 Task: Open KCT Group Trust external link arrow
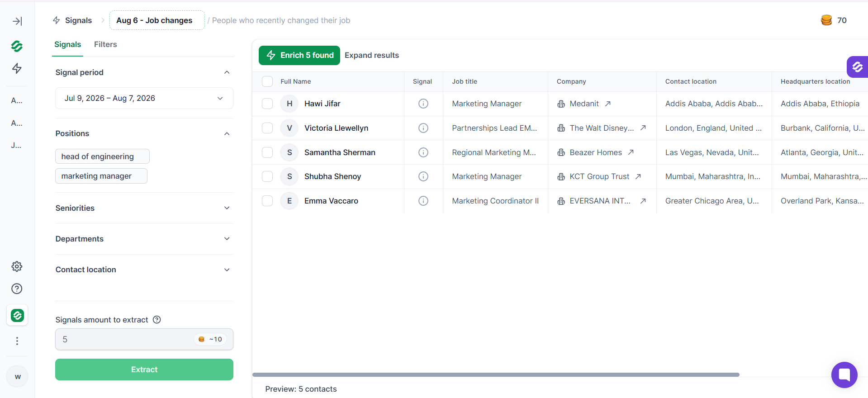638,176
